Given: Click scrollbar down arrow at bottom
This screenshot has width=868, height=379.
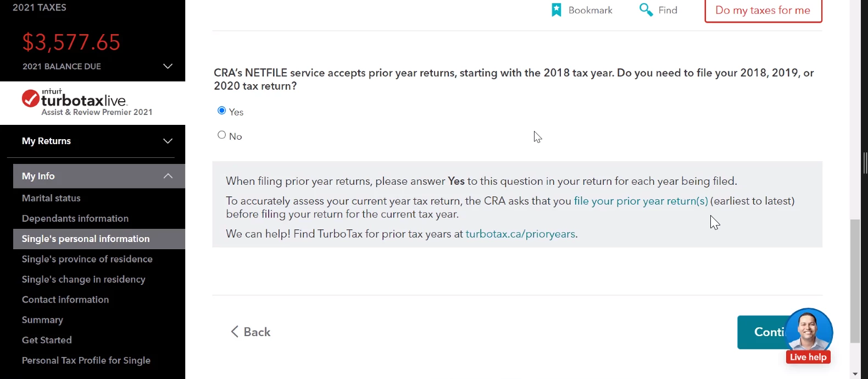Looking at the screenshot, I should pos(855,373).
